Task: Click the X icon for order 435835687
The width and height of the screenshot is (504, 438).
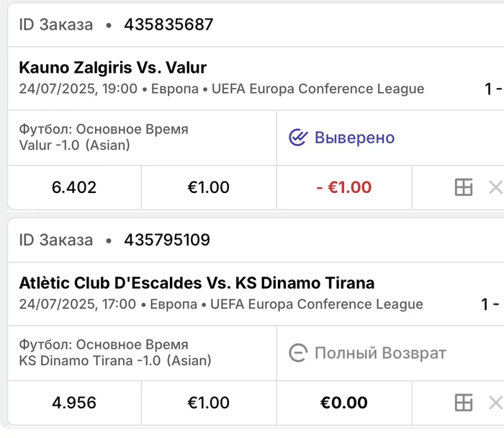Action: [x=495, y=187]
